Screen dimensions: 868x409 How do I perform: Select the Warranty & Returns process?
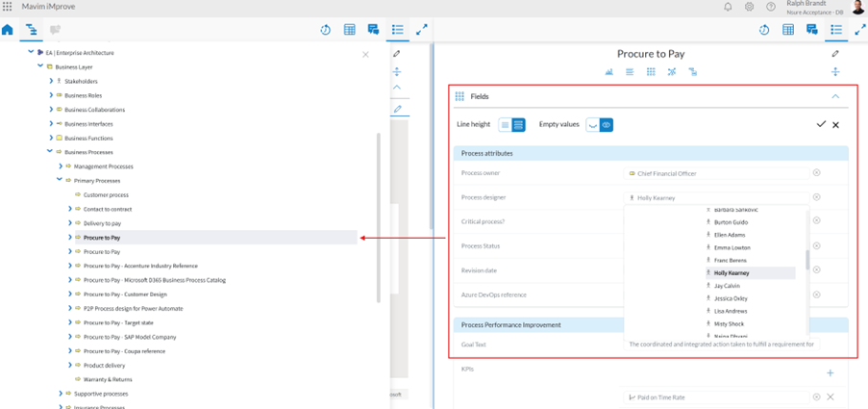(x=108, y=379)
